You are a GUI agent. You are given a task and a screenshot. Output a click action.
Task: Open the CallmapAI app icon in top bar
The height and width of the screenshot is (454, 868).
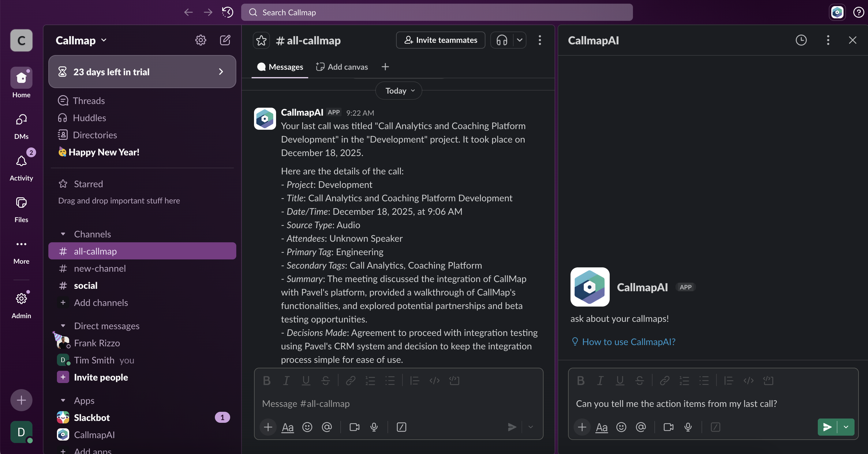tap(837, 13)
